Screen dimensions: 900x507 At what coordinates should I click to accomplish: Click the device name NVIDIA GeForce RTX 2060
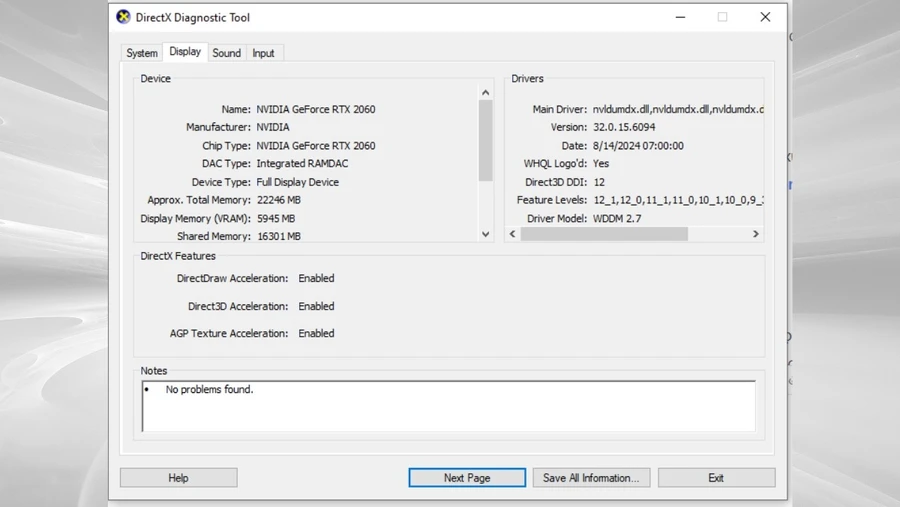click(316, 109)
